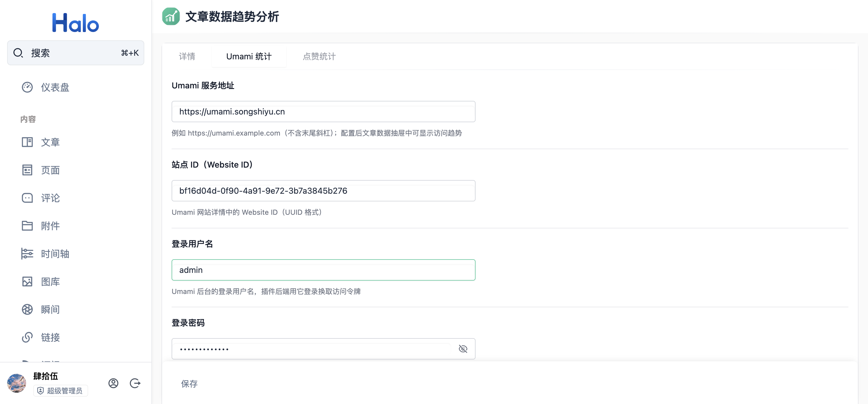Toggle password visibility eye icon

click(x=463, y=349)
